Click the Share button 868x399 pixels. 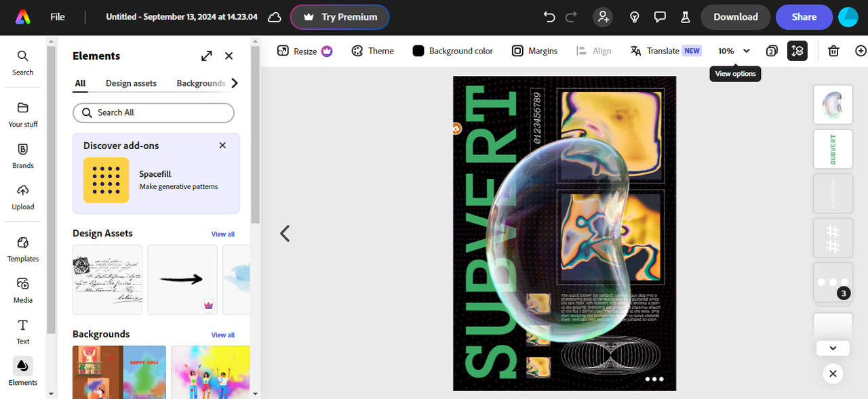point(804,17)
